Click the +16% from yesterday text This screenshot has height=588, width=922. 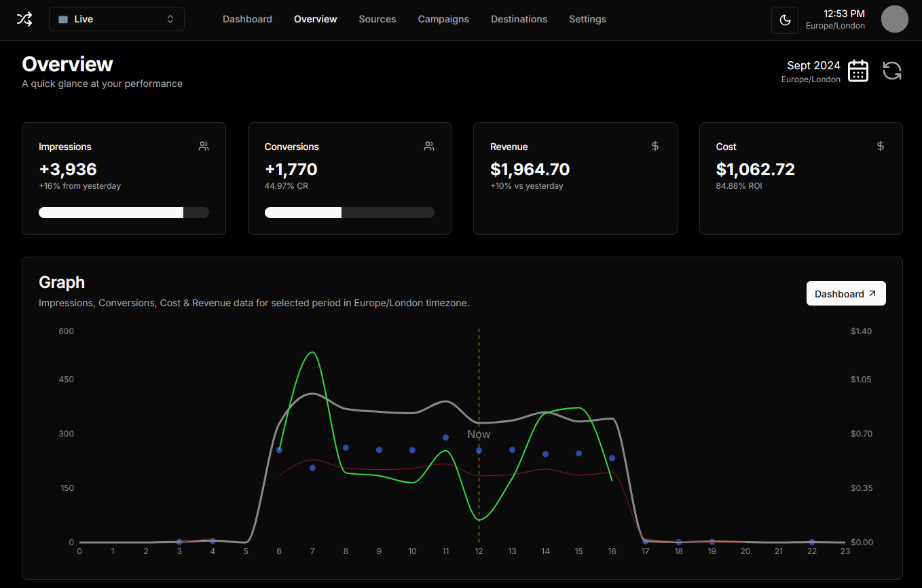coord(80,186)
